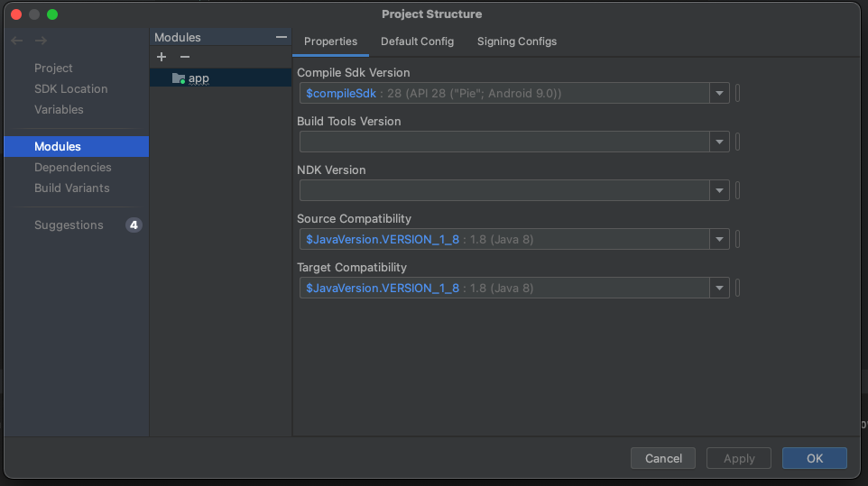Switch to the Default Config tab
The image size is (868, 486).
(417, 41)
